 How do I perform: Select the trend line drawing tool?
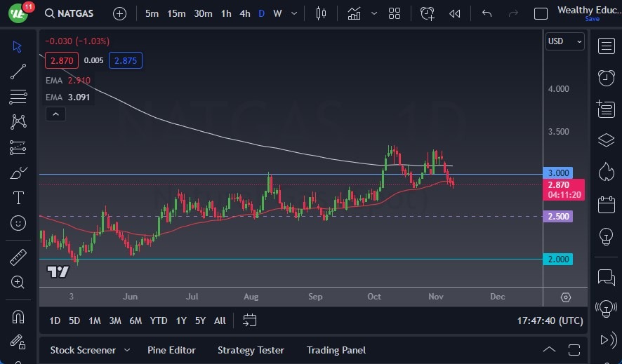coord(18,71)
